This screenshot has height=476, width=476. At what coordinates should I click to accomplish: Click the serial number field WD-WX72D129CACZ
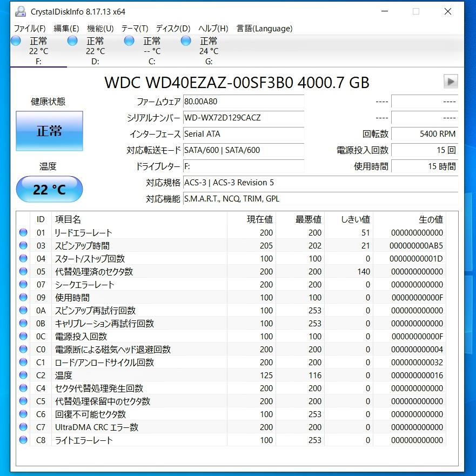click(x=244, y=117)
